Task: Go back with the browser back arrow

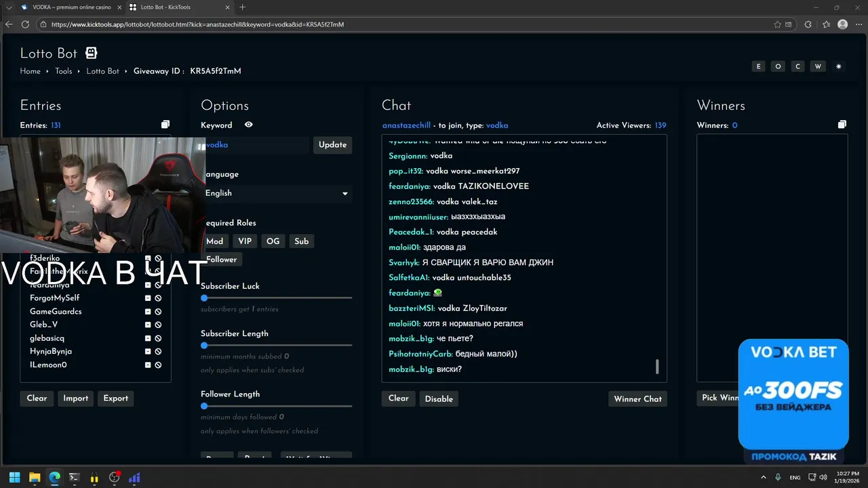Action: pos(9,24)
